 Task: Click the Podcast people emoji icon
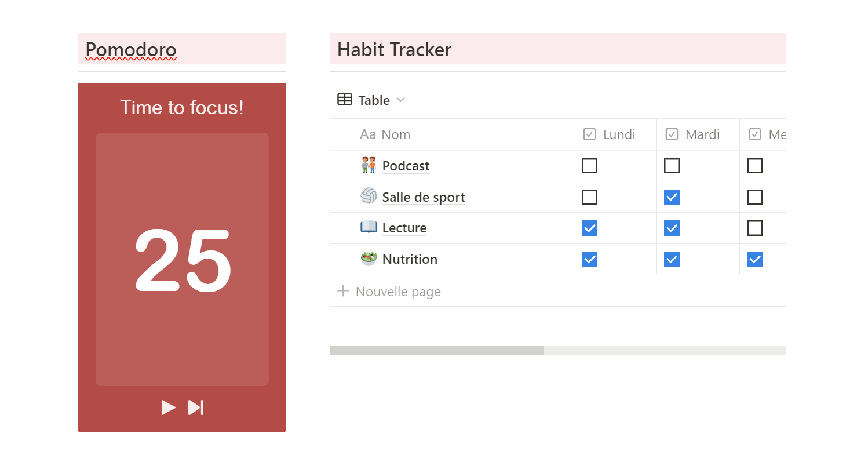coord(369,165)
